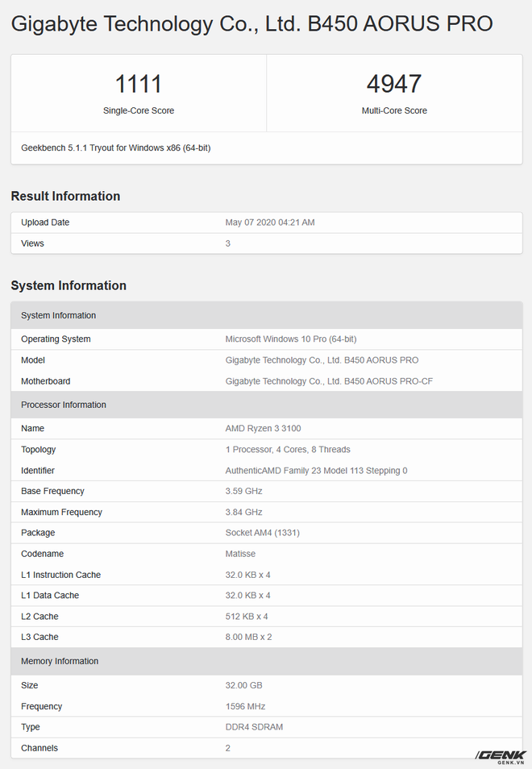Screen dimensions: 532x769
Task: Click the 'Single-Core Score' label
Action: click(139, 111)
